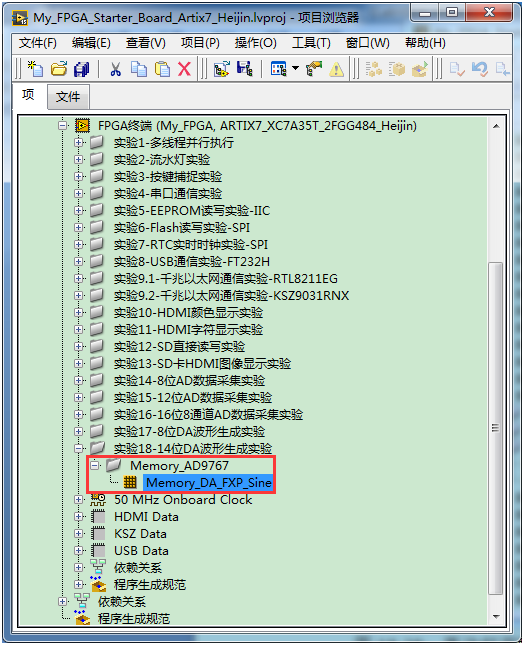Click the Copy toolbar icon
The height and width of the screenshot is (645, 524).
point(139,69)
